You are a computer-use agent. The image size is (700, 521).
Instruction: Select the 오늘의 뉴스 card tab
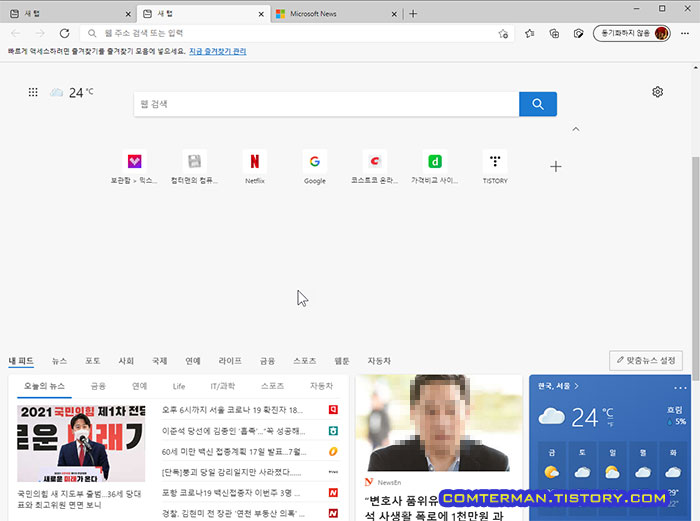pyautogui.click(x=44, y=386)
